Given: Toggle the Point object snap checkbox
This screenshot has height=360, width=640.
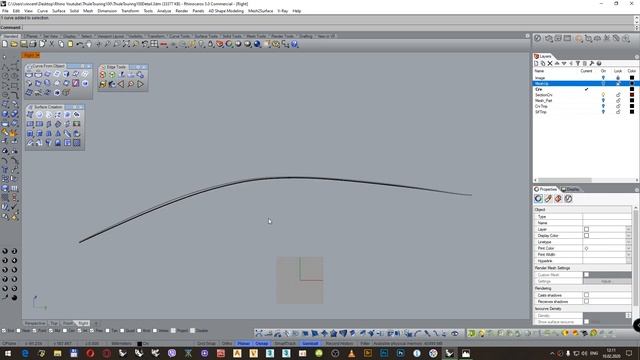Looking at the screenshot, I should click(34, 331).
